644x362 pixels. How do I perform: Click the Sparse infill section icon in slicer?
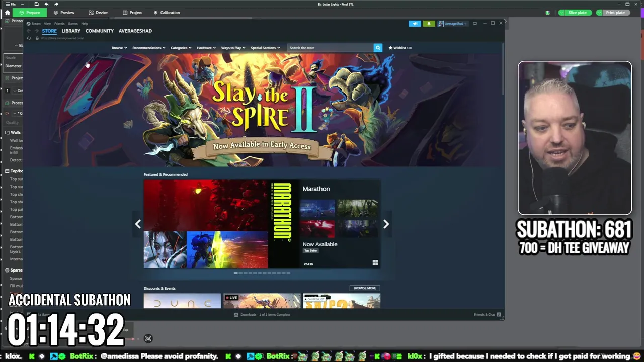[x=7, y=270]
